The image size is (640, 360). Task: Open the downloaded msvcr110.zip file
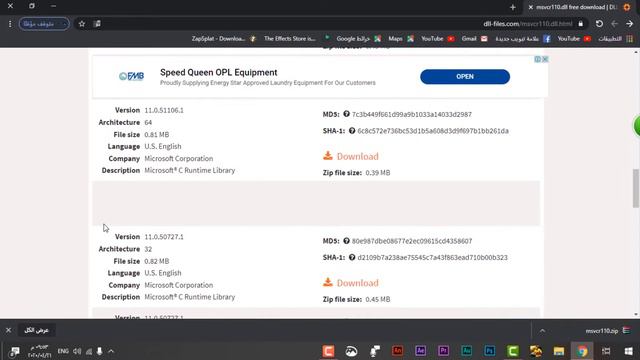point(608,331)
